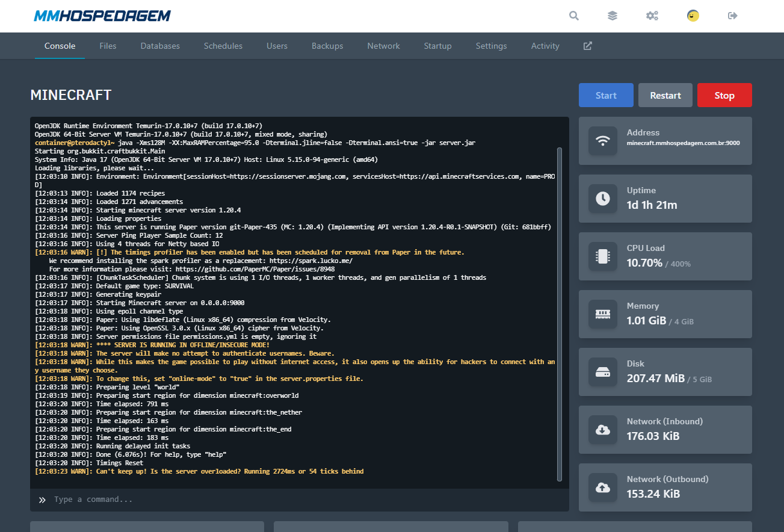Click the console line "Can't keep up!" warning
The width and height of the screenshot is (784, 532).
click(199, 471)
